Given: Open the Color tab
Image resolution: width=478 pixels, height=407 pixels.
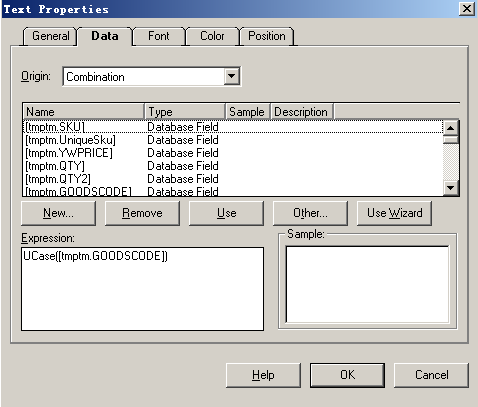Looking at the screenshot, I should [x=212, y=36].
